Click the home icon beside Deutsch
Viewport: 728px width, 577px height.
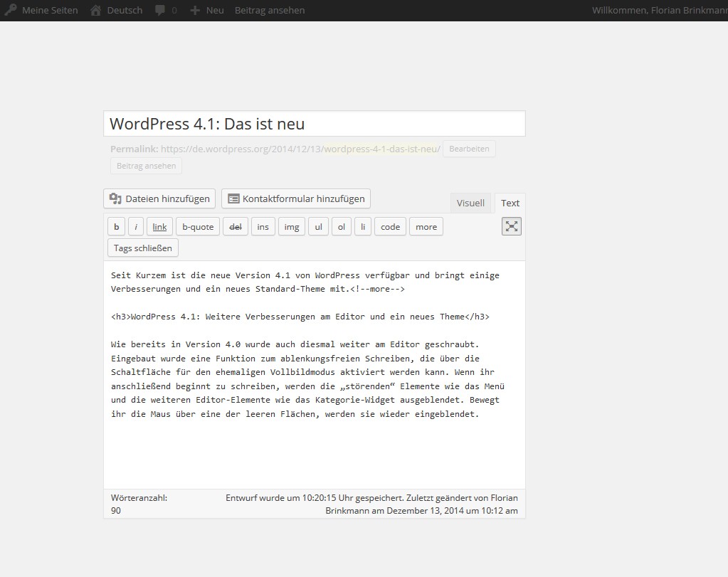(x=95, y=10)
